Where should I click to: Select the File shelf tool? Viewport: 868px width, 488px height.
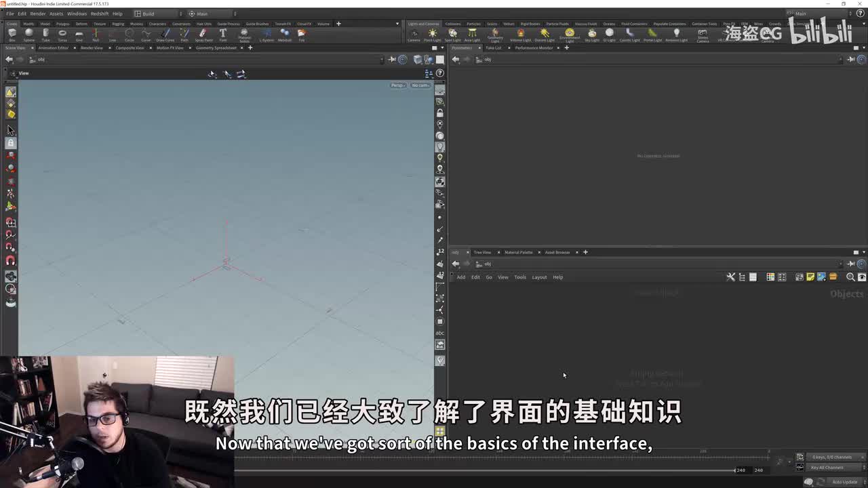302,35
